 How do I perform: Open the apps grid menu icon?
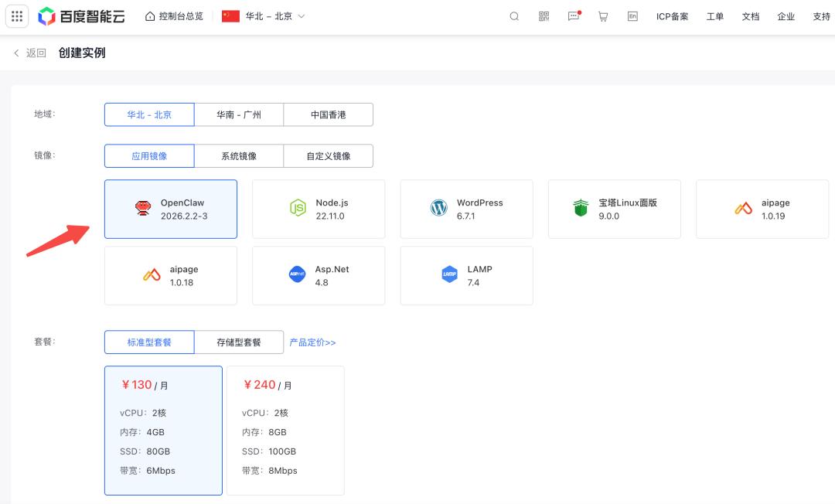(x=17, y=16)
